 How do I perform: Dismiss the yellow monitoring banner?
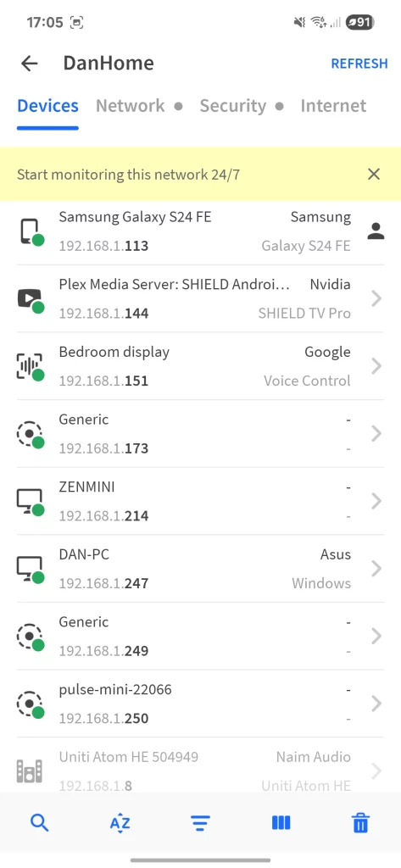(x=374, y=175)
